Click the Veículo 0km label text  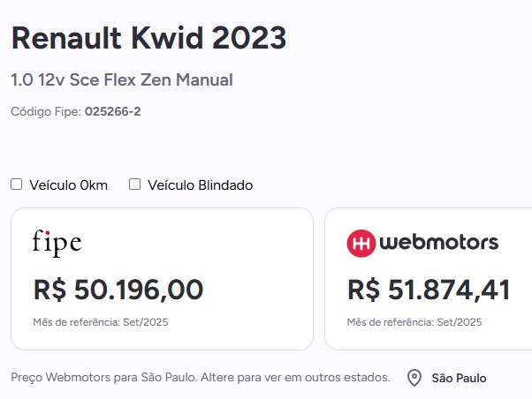click(x=68, y=185)
